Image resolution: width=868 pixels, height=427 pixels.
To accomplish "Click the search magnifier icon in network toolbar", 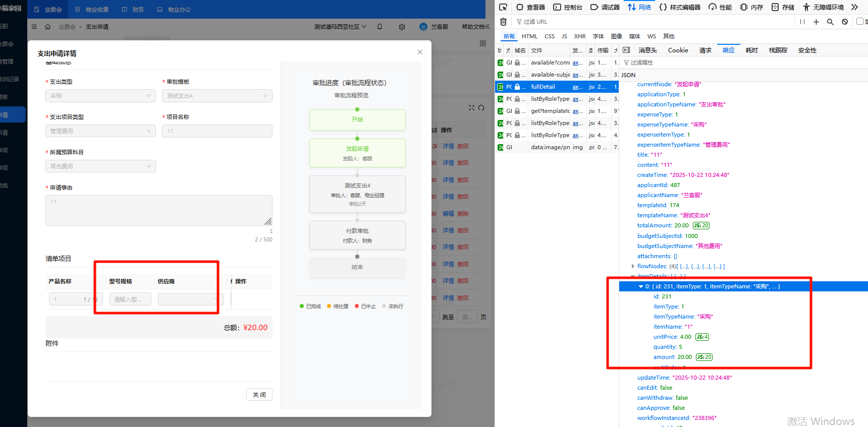I will (x=830, y=22).
